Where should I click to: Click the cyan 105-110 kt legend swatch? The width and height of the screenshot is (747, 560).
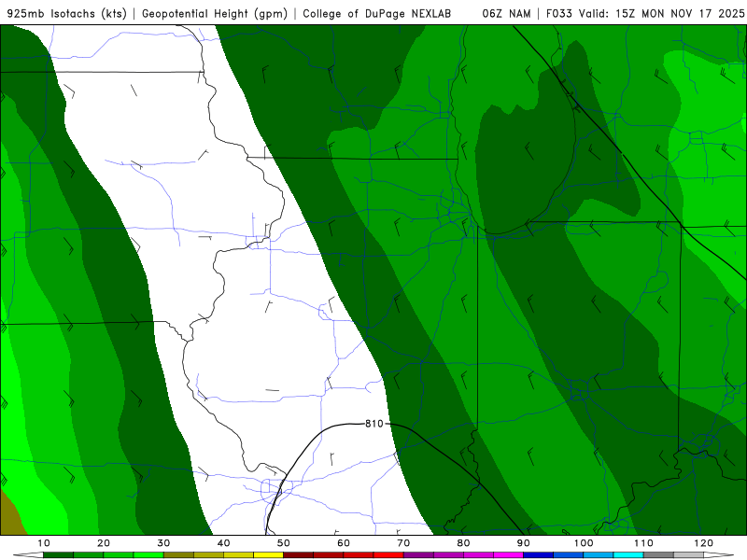point(628,555)
